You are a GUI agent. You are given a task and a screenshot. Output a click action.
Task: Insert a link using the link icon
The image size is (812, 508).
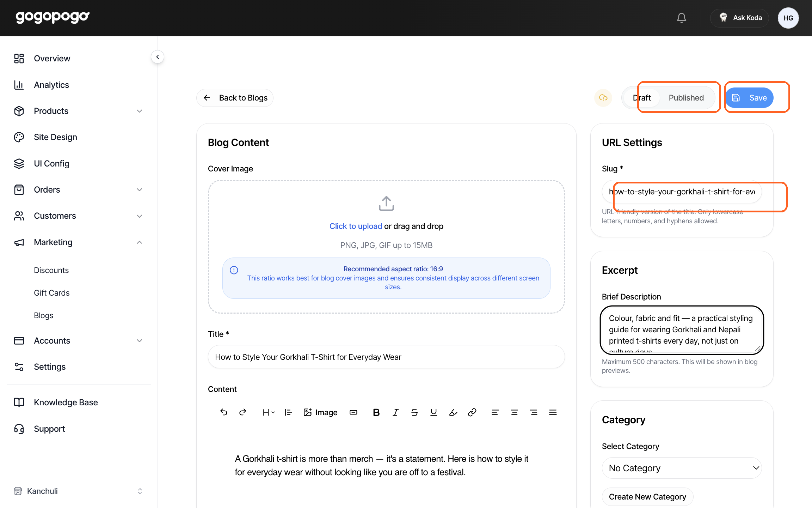click(472, 412)
